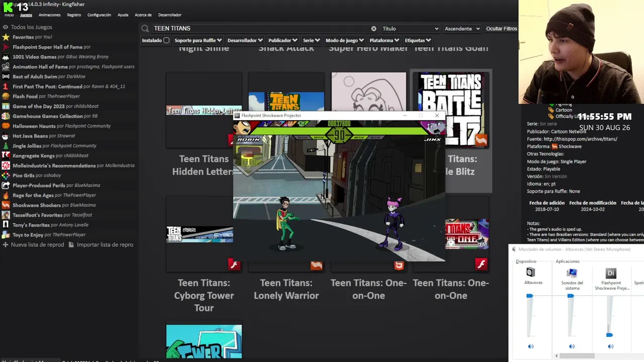Open the Ascendente sort order dropdown

tap(462, 29)
